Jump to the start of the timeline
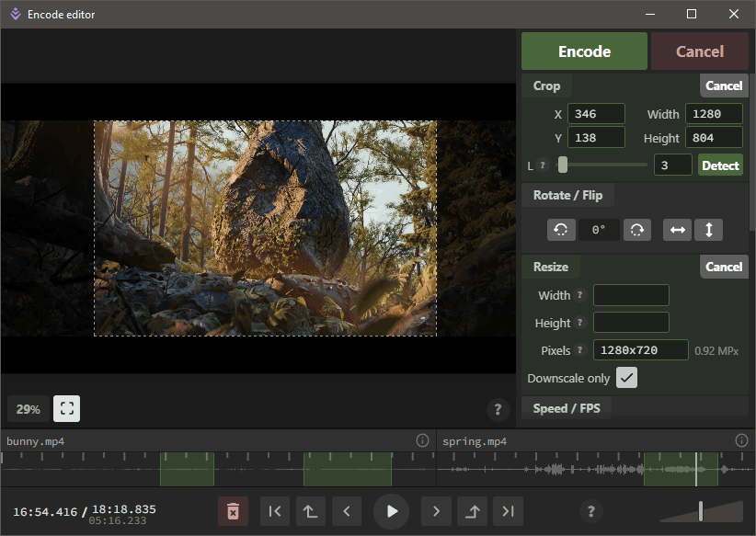 point(274,511)
